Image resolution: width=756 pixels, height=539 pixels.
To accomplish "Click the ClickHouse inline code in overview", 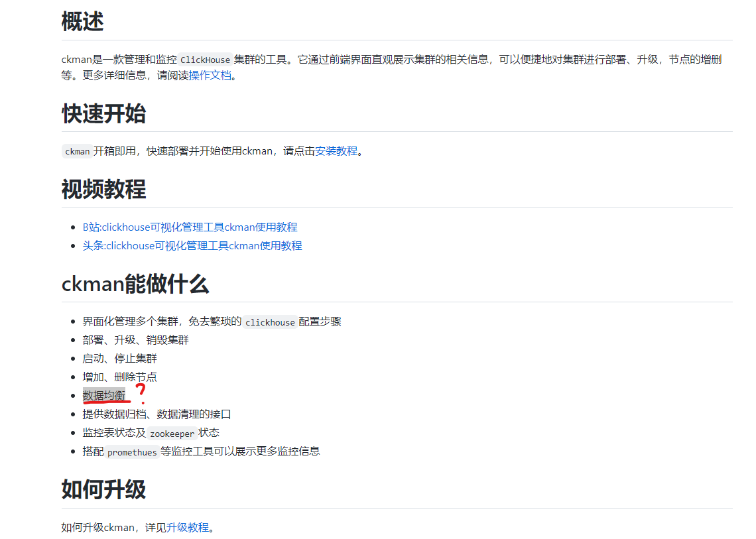I will 206,60.
